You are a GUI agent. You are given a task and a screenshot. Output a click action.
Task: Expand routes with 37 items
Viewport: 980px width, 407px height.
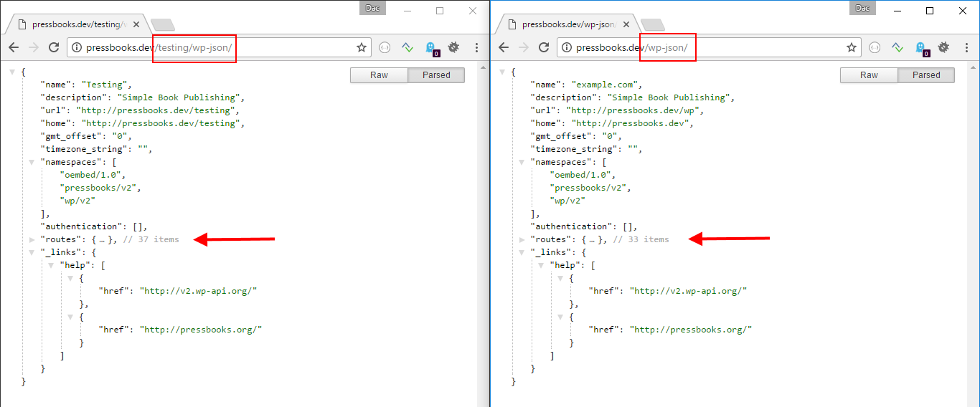pyautogui.click(x=32, y=239)
